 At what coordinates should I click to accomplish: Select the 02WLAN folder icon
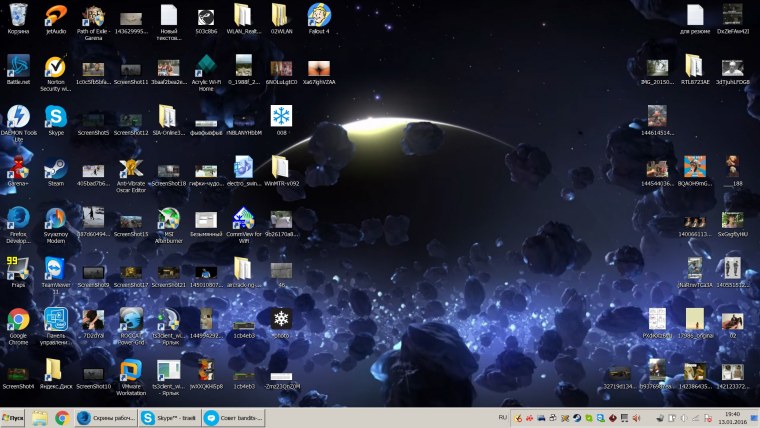281,18
